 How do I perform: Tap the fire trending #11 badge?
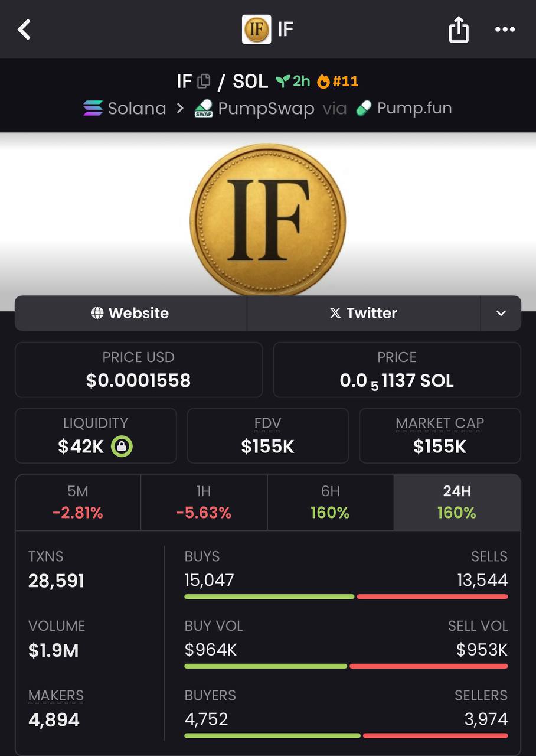click(338, 81)
